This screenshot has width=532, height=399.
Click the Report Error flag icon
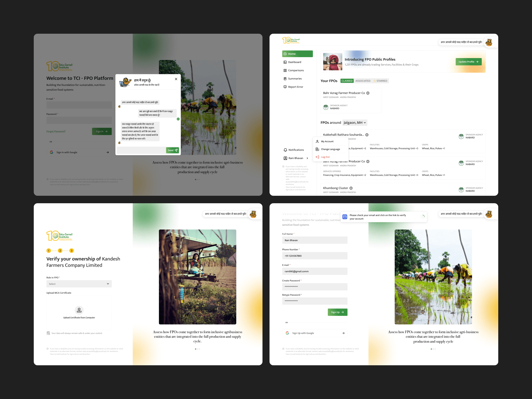point(285,87)
